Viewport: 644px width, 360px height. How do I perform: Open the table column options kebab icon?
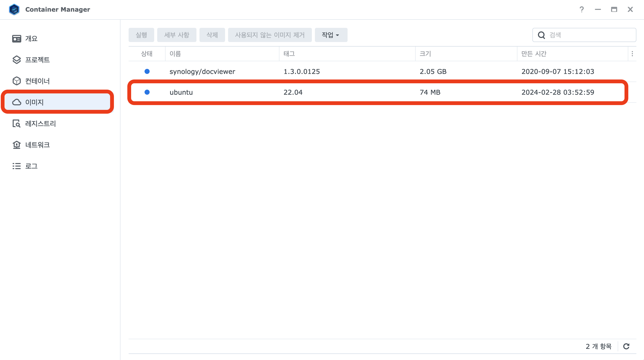tap(632, 54)
